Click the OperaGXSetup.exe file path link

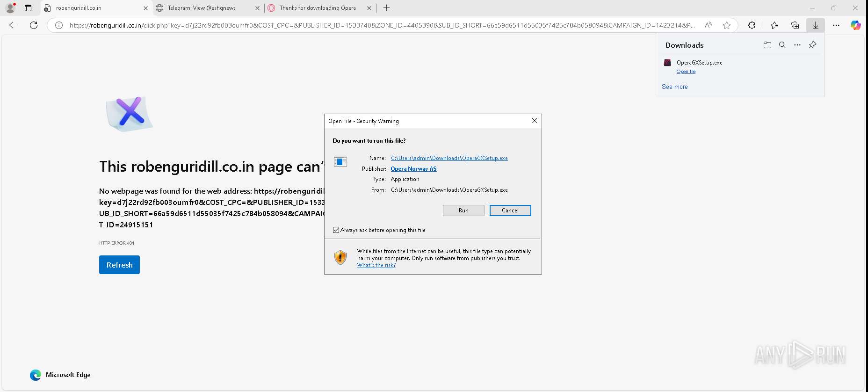(x=449, y=158)
